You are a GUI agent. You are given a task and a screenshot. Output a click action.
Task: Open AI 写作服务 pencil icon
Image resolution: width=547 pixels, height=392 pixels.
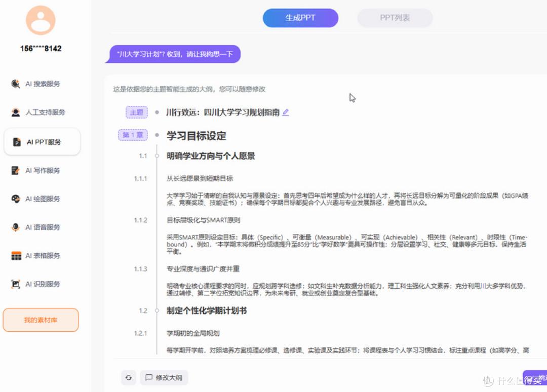tap(16, 171)
